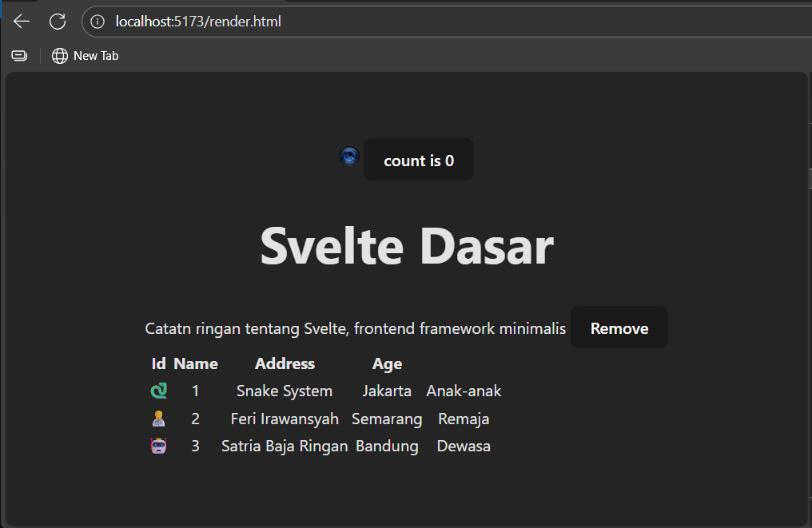Select the 'Feri Irawansyah' cell
The height and width of the screenshot is (528, 812).
[285, 419]
